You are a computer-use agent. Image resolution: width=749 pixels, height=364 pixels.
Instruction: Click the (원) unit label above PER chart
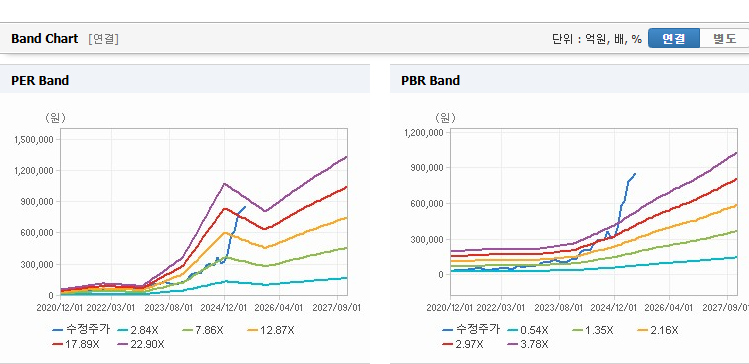55,118
